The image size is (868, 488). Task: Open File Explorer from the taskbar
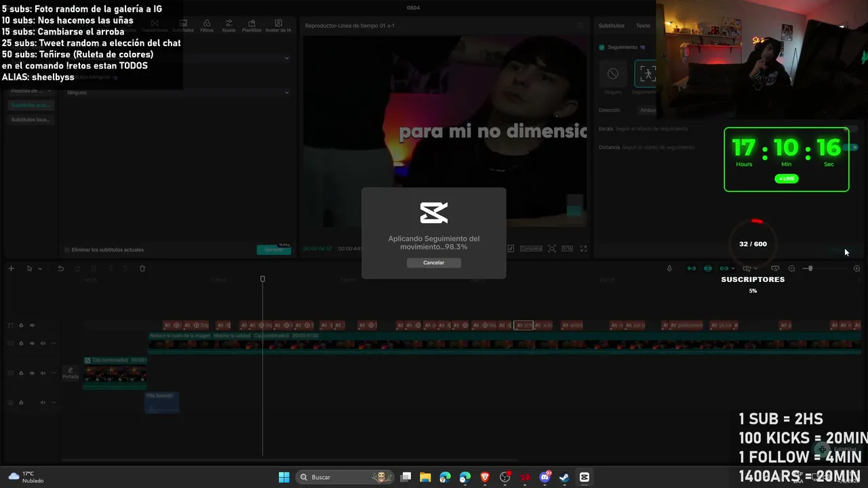point(425,477)
